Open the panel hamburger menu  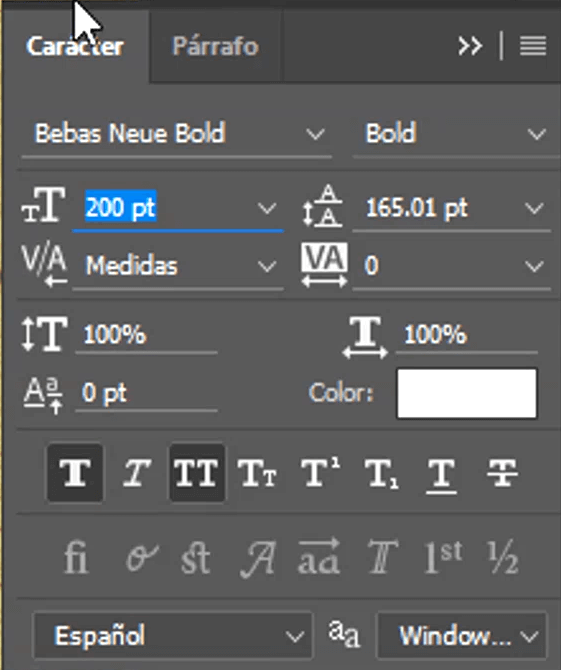point(533,46)
